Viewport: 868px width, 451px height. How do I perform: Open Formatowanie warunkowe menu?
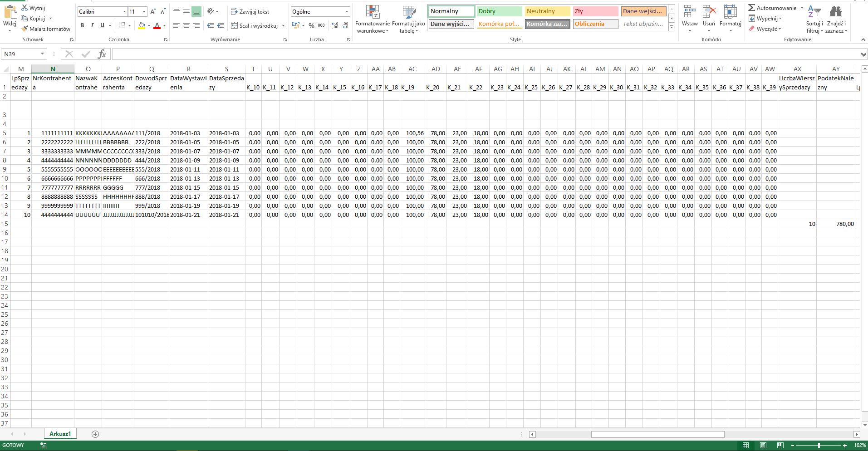coord(373,20)
